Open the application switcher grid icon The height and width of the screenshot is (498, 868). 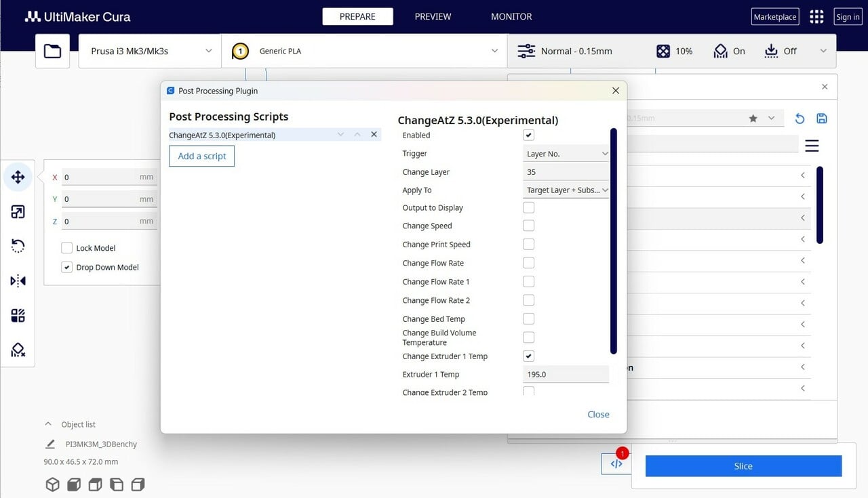816,17
